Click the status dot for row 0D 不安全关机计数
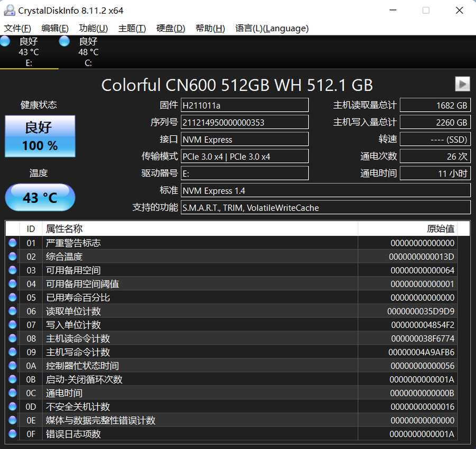Viewport: 476px width, 449px height. tap(13, 407)
